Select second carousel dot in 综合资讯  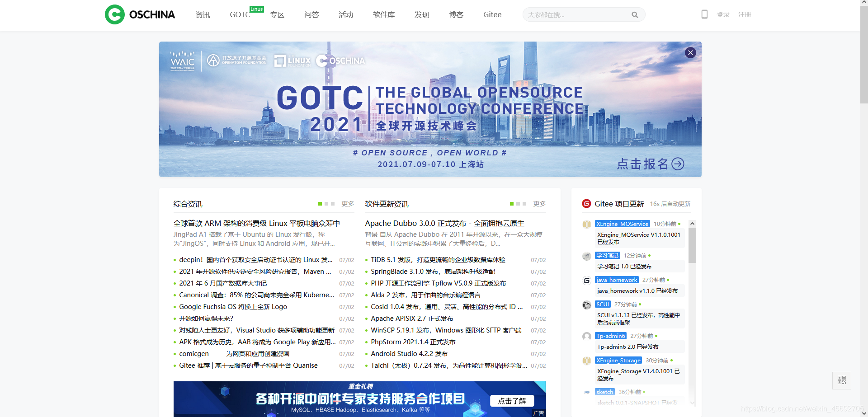pos(326,204)
